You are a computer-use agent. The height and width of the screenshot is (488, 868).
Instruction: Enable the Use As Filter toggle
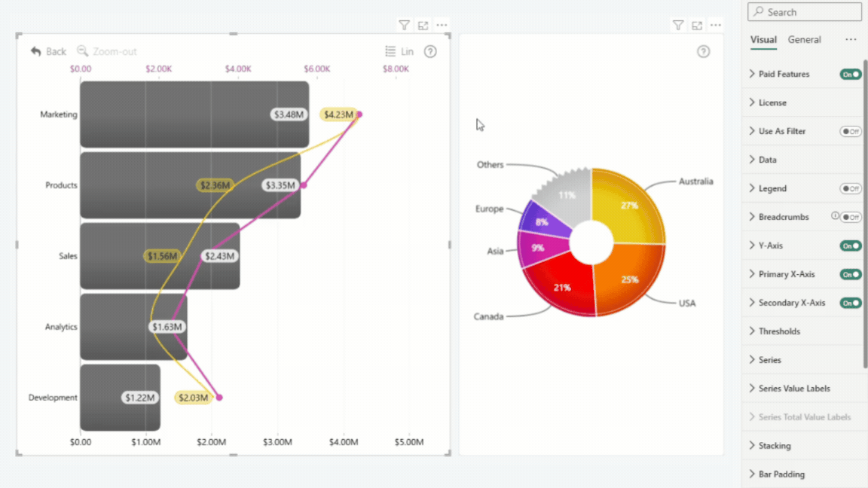pos(850,131)
